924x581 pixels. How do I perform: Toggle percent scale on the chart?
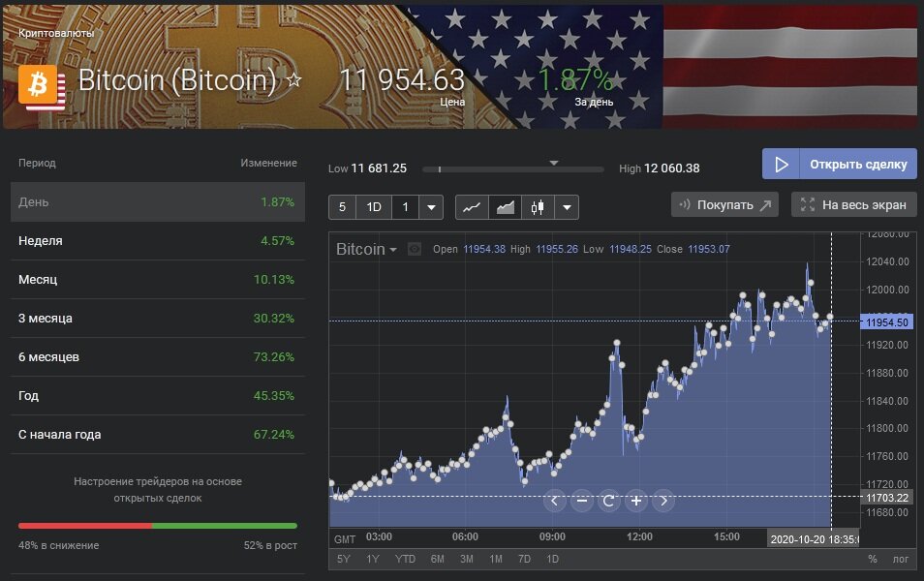pyautogui.click(x=872, y=559)
